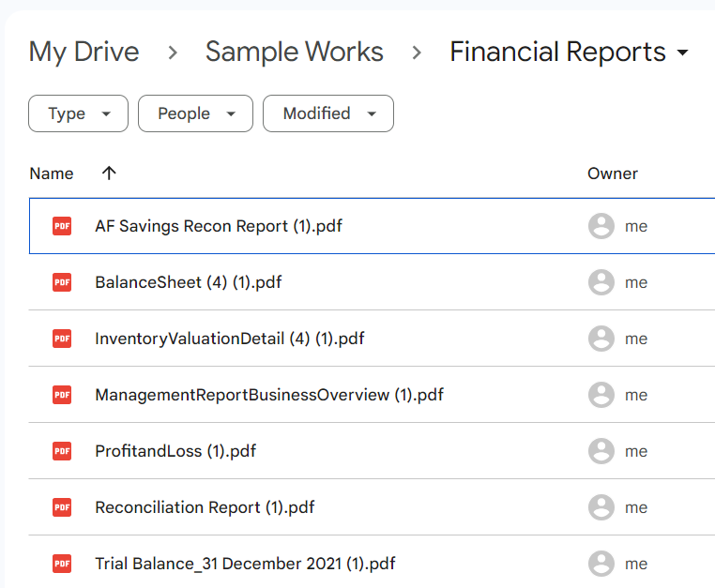Click the PDF icon for ManagementReportBusinessOverview file

(62, 395)
